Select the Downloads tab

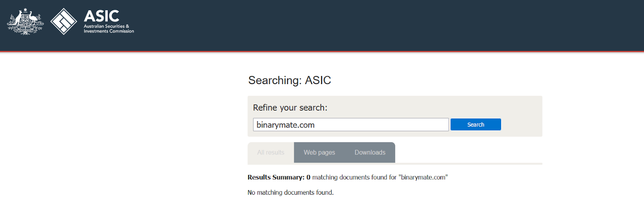tap(370, 152)
